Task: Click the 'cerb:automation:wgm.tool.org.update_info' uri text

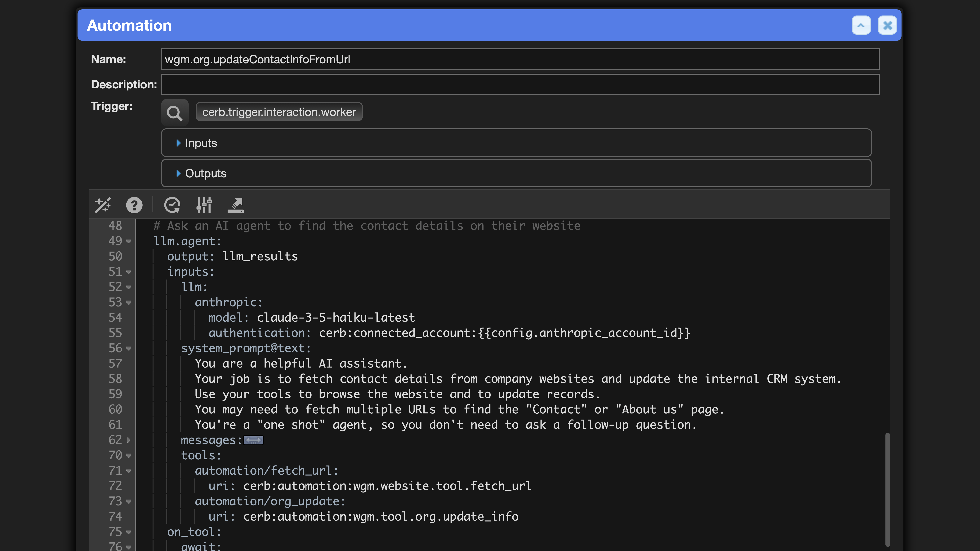Action: point(381,517)
